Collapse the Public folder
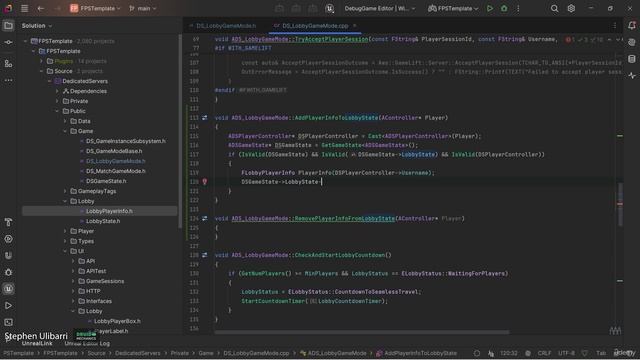This screenshot has width=640, height=360. point(57,111)
